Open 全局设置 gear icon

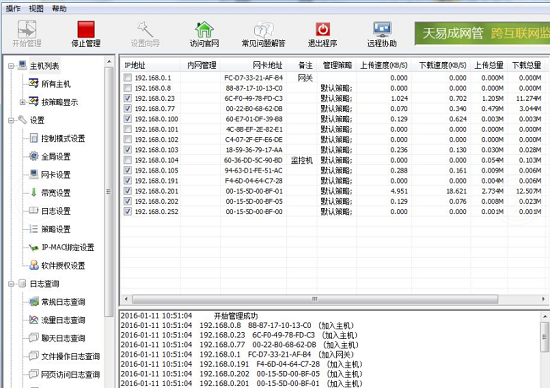[x=34, y=156]
